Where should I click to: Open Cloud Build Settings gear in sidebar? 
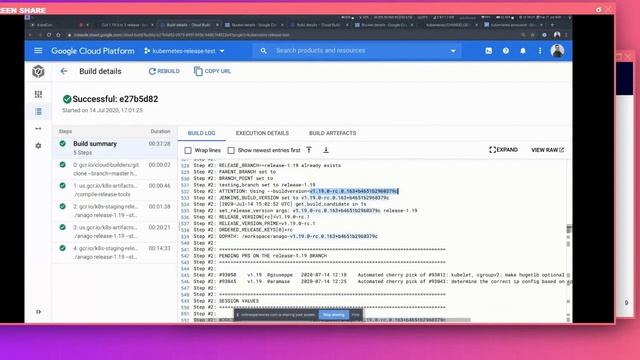38,146
